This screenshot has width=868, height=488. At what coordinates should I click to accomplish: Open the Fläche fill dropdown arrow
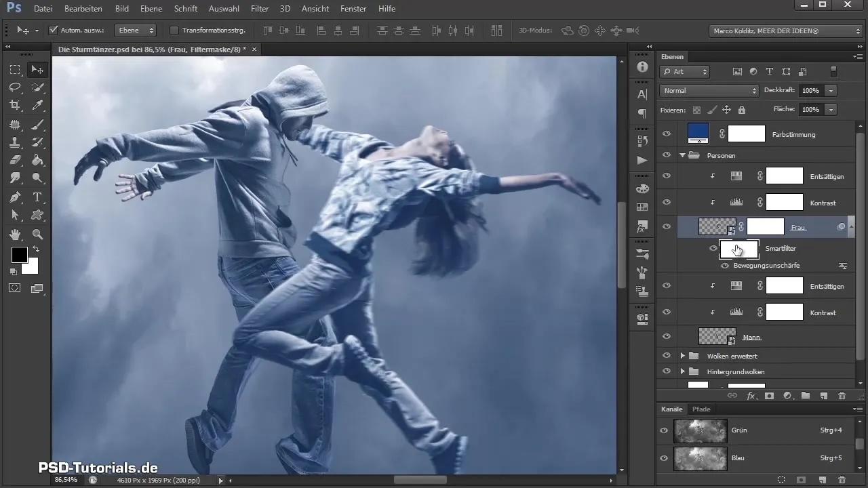click(831, 109)
